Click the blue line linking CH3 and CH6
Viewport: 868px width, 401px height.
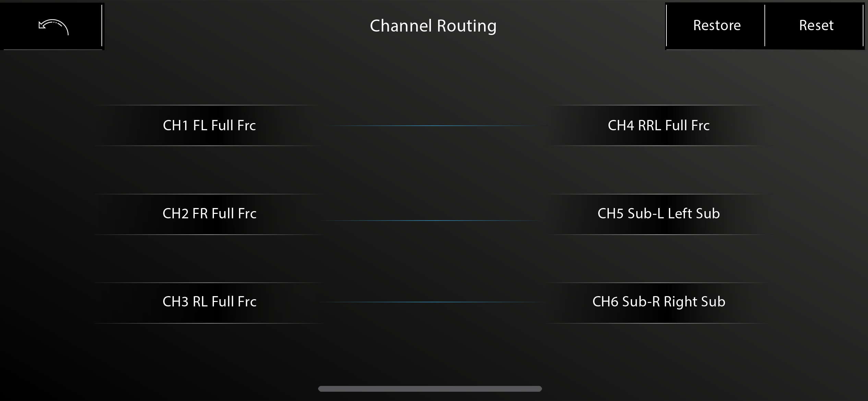tap(432, 302)
